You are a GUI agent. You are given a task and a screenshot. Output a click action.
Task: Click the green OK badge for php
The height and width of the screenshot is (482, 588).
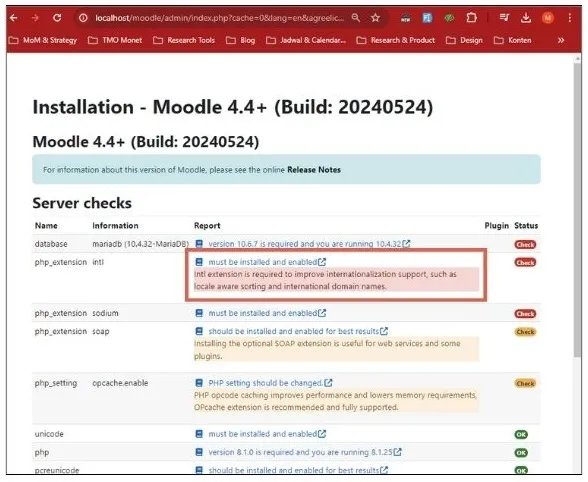tap(521, 453)
